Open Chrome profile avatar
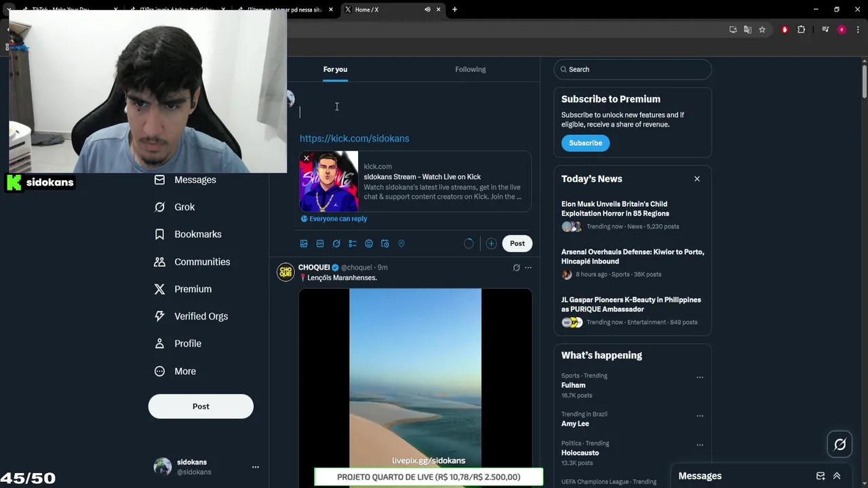Image resolution: width=868 pixels, height=488 pixels. [x=842, y=30]
